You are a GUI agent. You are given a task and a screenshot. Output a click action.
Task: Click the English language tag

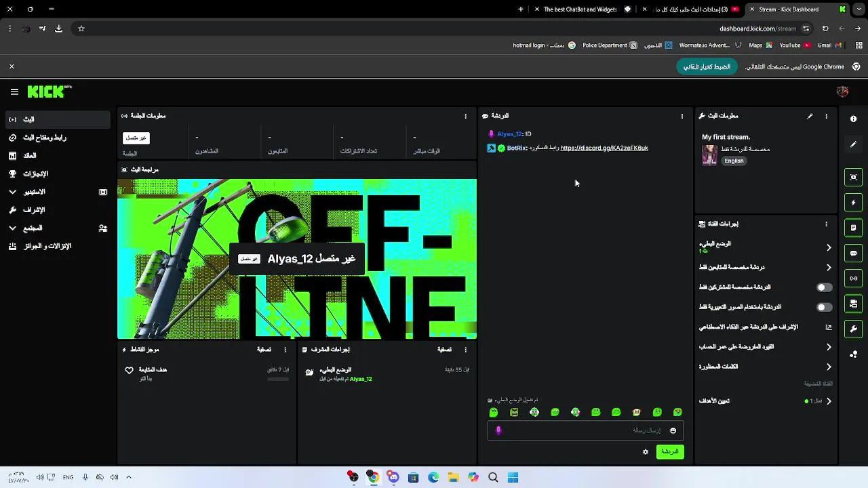point(734,161)
